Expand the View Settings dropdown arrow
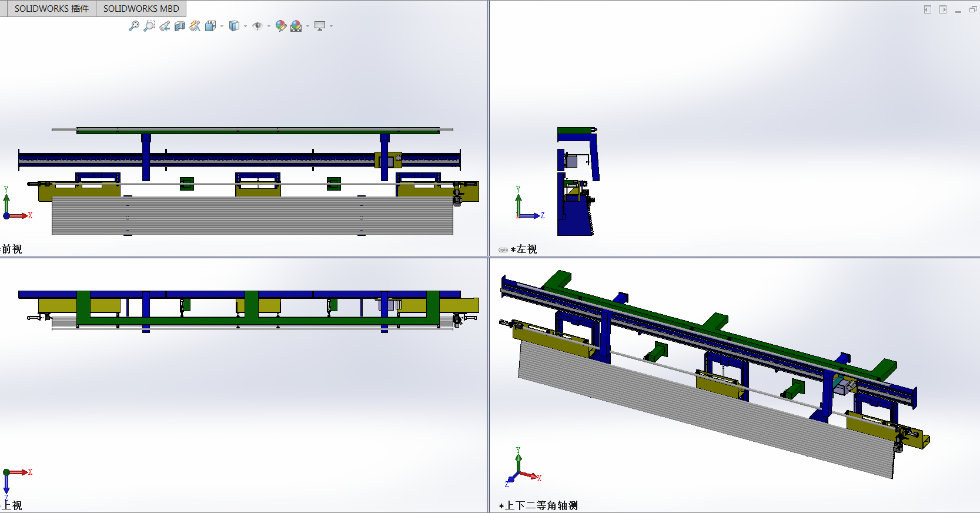 (332, 26)
